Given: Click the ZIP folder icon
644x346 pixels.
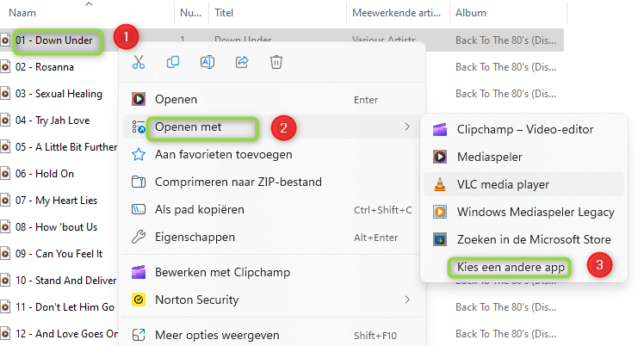Looking at the screenshot, I should click(x=139, y=182).
